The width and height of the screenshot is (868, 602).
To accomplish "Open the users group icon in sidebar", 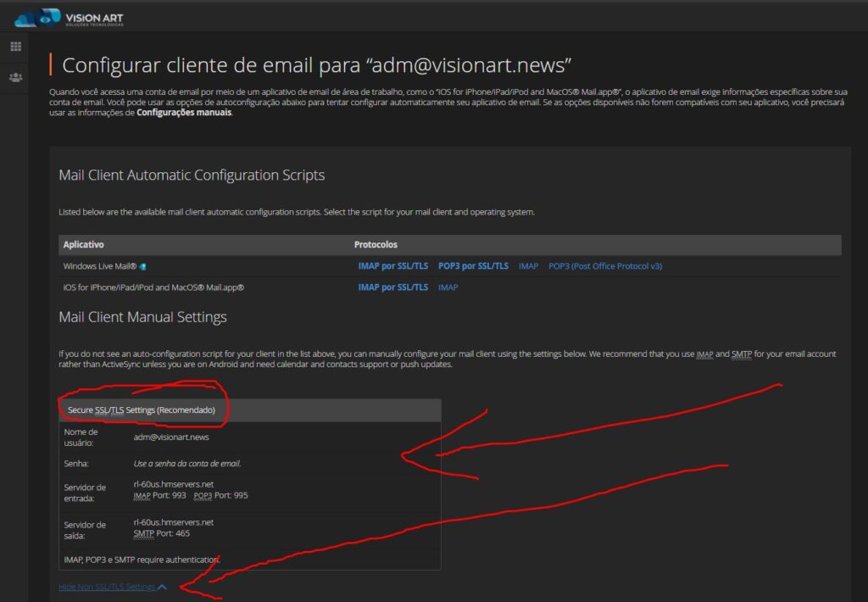I will coord(16,77).
